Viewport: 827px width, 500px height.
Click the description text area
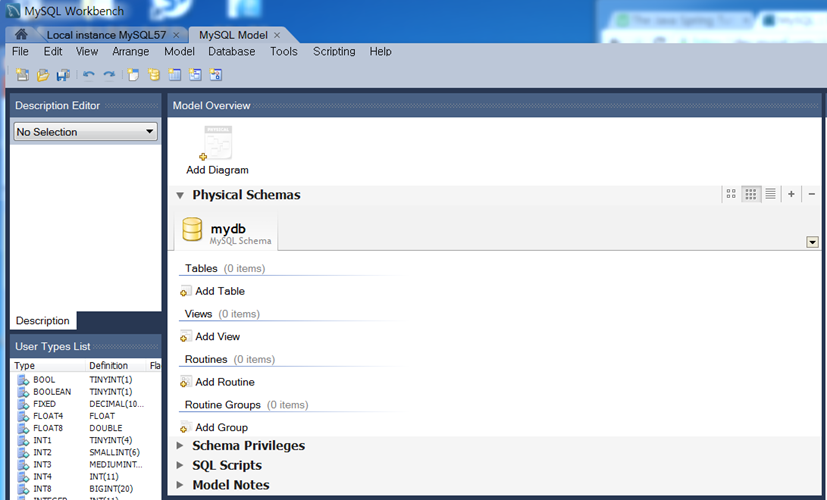point(85,227)
